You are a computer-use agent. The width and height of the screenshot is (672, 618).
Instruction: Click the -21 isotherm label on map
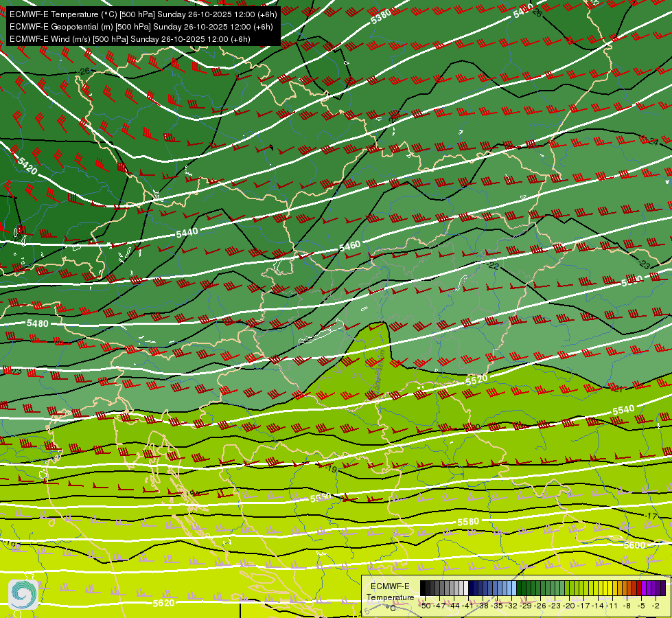click(616, 389)
